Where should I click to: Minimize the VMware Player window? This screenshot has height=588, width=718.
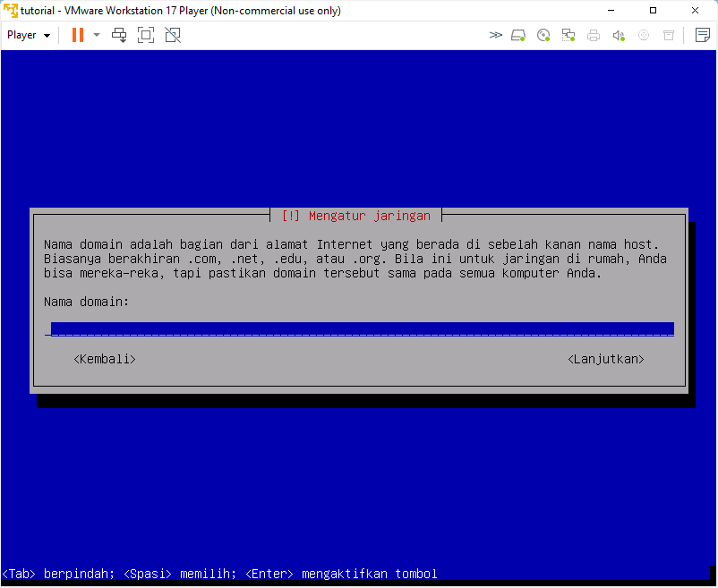click(611, 11)
